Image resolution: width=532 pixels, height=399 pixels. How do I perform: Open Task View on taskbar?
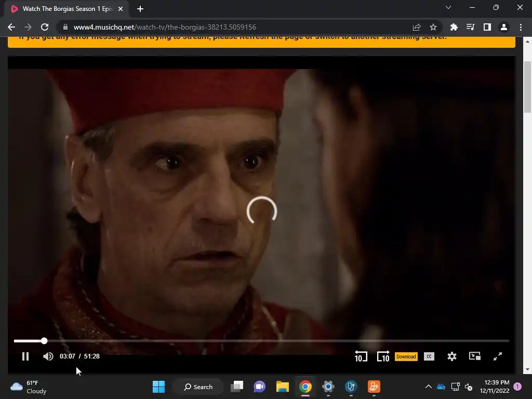(237, 387)
